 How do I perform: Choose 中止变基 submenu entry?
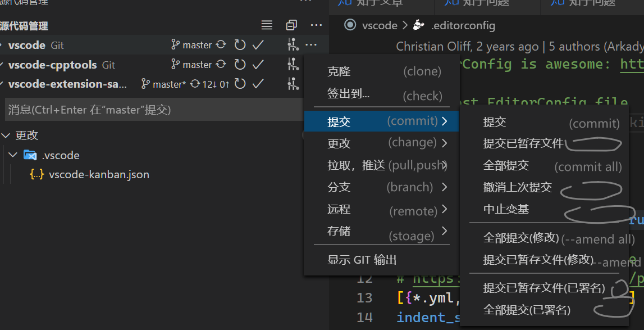544,210
